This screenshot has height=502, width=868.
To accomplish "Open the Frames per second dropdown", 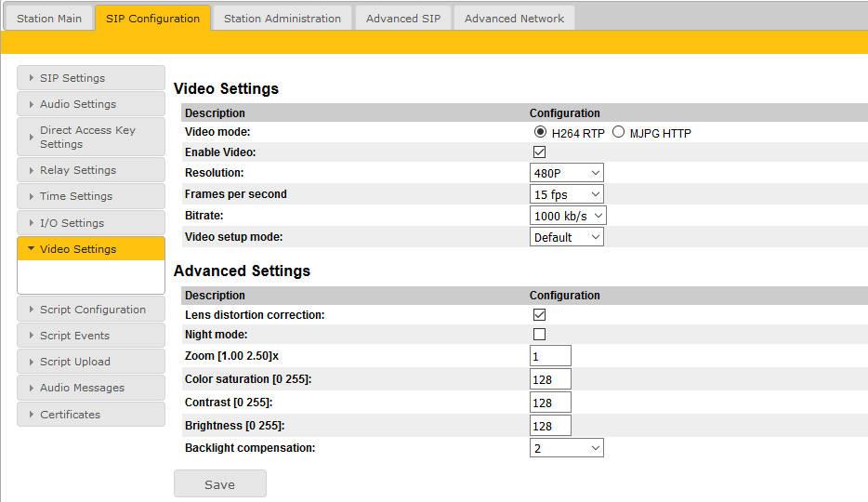I will pos(566,194).
